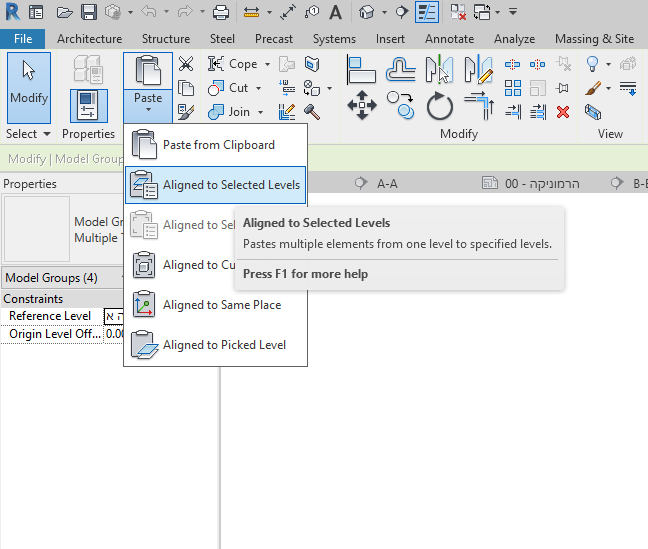Select the Move tool arrows icon
This screenshot has width=648, height=549.
(x=362, y=105)
